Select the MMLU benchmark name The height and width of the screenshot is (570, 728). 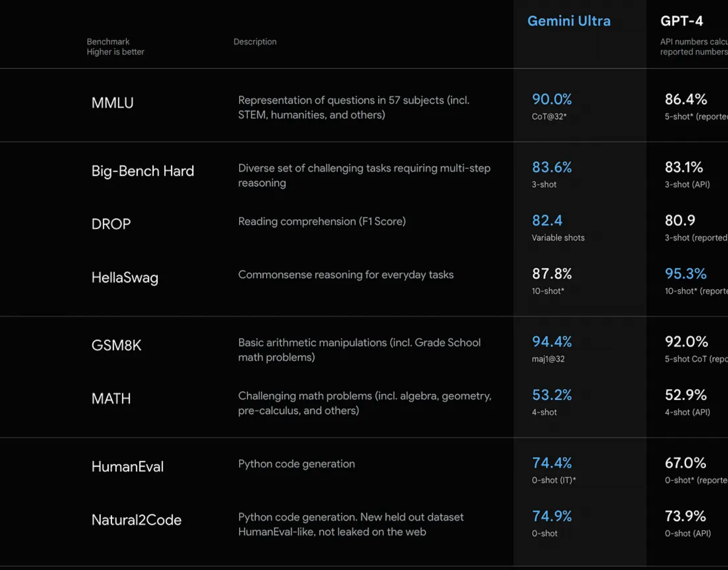(x=112, y=103)
